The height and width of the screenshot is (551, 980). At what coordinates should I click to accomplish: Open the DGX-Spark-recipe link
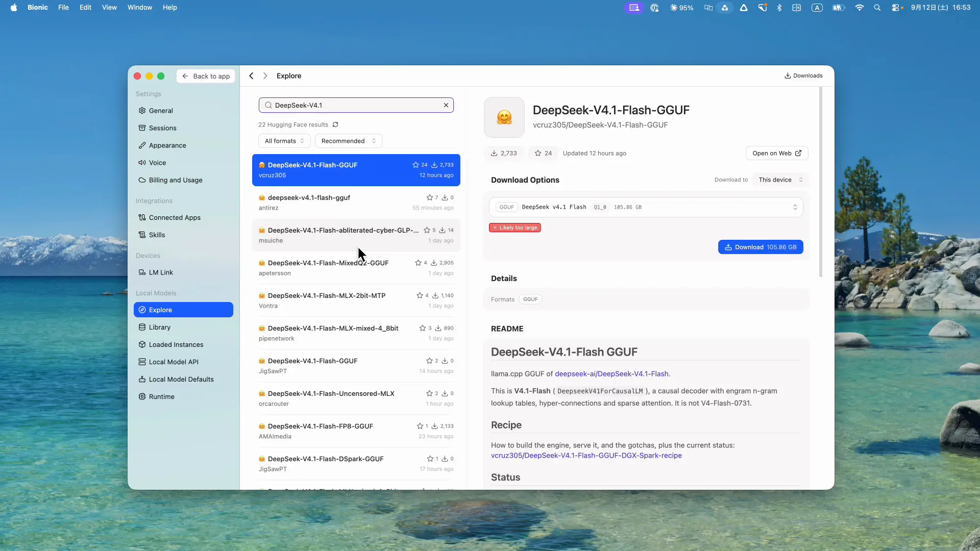click(586, 456)
